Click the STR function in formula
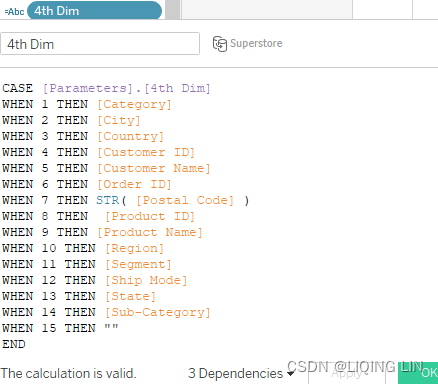 pos(107,200)
